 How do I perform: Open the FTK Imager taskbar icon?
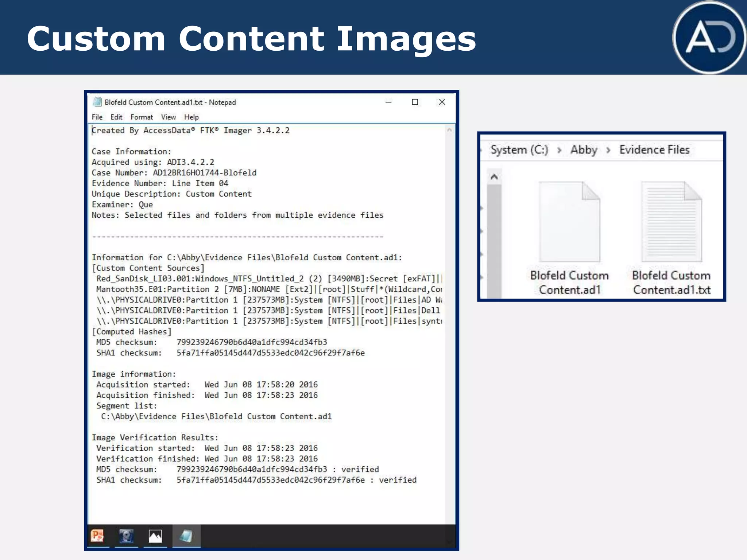click(x=126, y=536)
